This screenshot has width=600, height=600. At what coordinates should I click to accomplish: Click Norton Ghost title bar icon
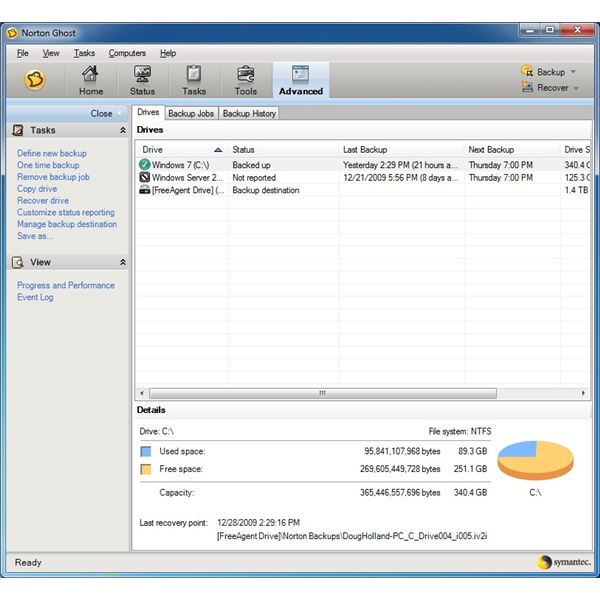click(x=12, y=33)
